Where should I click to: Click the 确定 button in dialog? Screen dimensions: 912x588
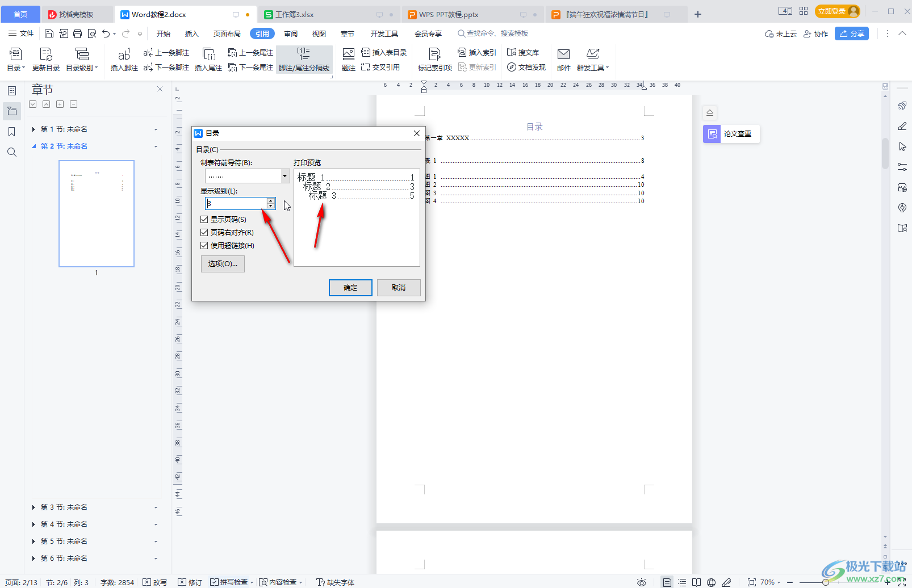(350, 288)
